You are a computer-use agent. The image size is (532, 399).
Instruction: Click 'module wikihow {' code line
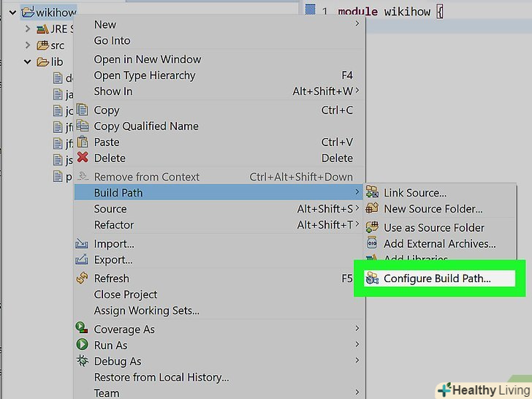[x=390, y=12]
